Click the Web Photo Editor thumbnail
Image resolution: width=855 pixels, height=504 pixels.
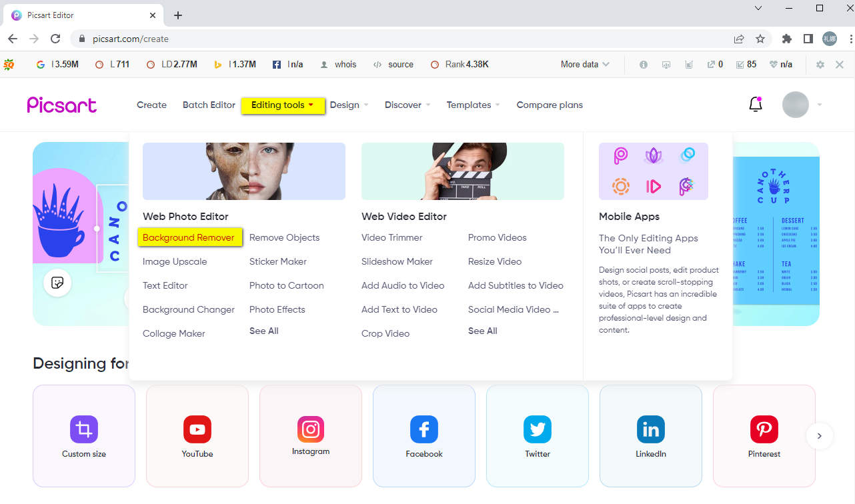pyautogui.click(x=244, y=171)
